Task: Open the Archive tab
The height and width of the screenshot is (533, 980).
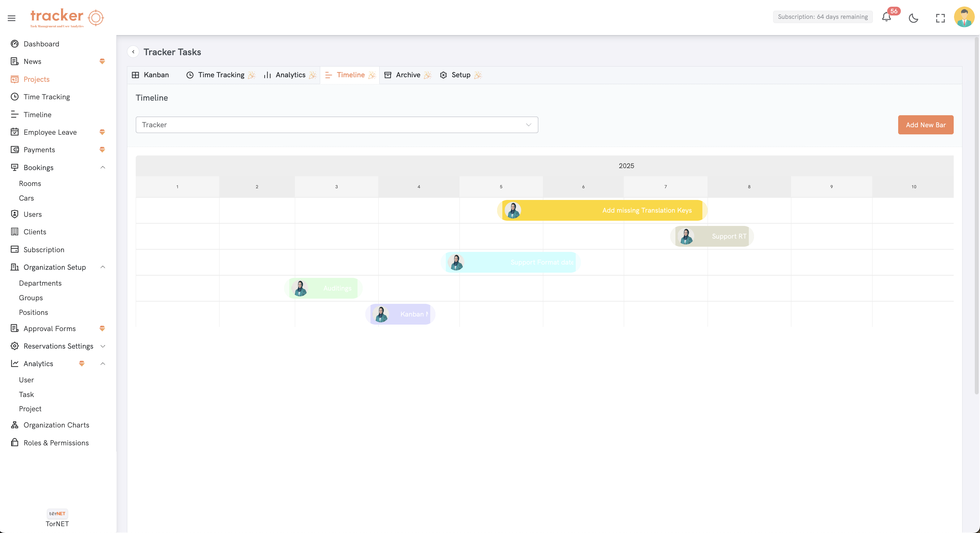Action: (408, 75)
